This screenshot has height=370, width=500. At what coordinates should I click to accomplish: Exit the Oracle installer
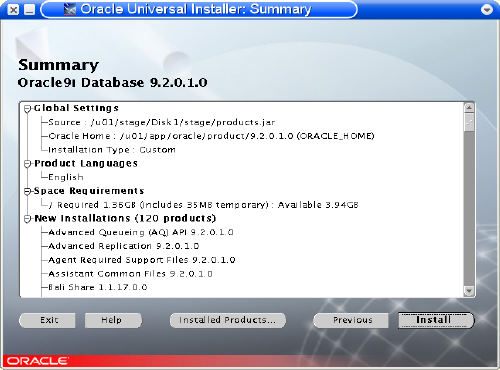47,320
